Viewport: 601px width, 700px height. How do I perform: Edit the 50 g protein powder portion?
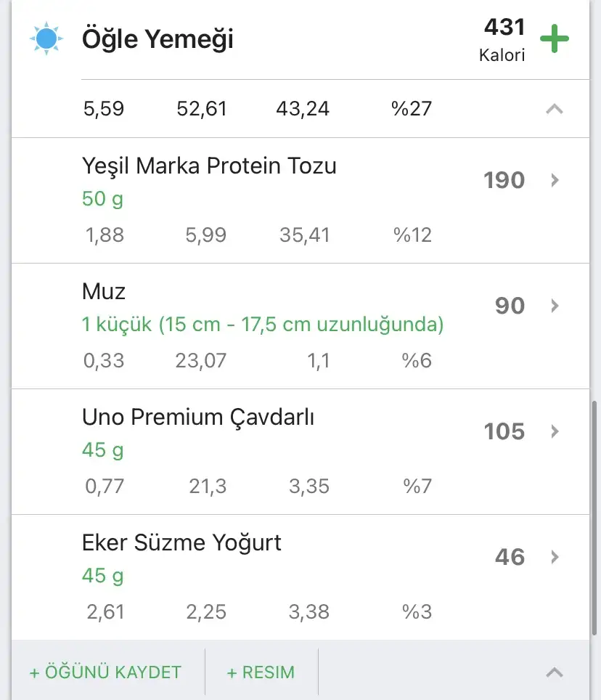102,199
